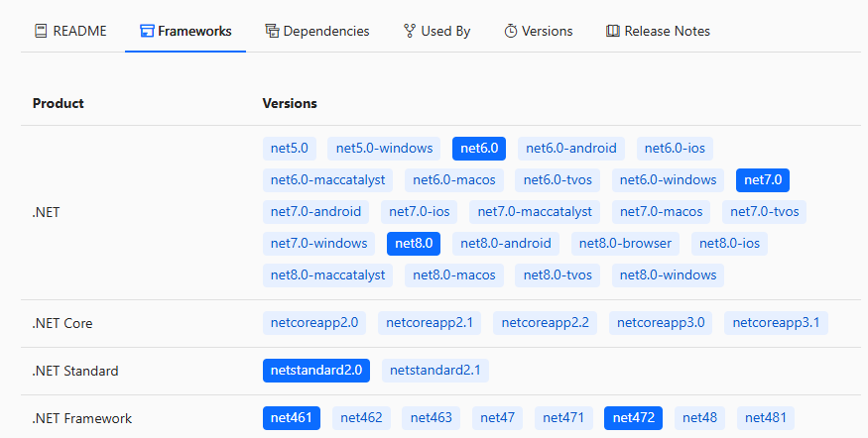Open the Release Notes tab
868x438 pixels.
658,31
